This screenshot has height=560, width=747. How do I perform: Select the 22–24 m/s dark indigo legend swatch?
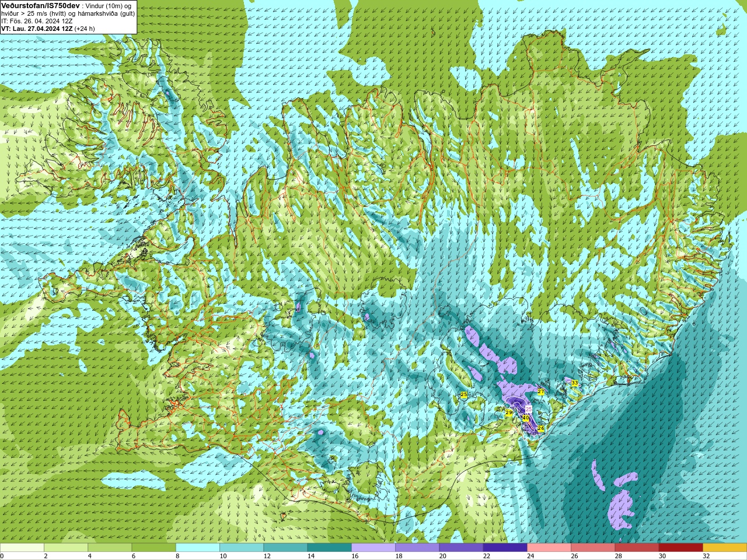[505, 548]
